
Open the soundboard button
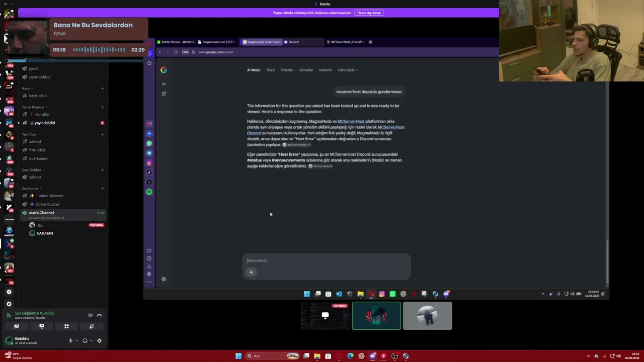(92, 326)
